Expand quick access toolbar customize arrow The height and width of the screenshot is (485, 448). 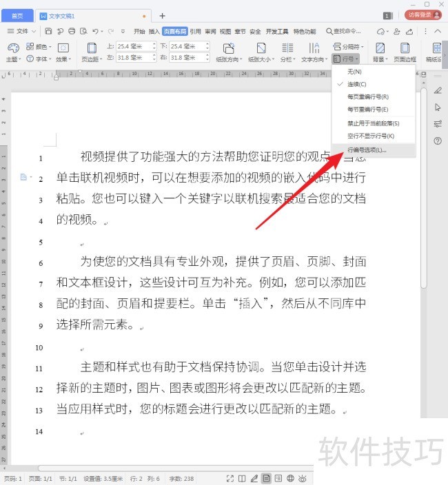(x=123, y=32)
